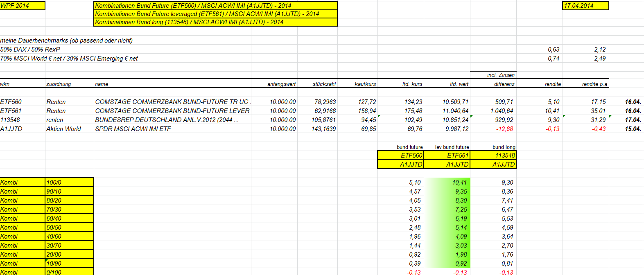The height and width of the screenshot is (275, 644).
Task: Click the COMSTAGE BUND-FUTURE LEVER name cell
Action: [172, 111]
